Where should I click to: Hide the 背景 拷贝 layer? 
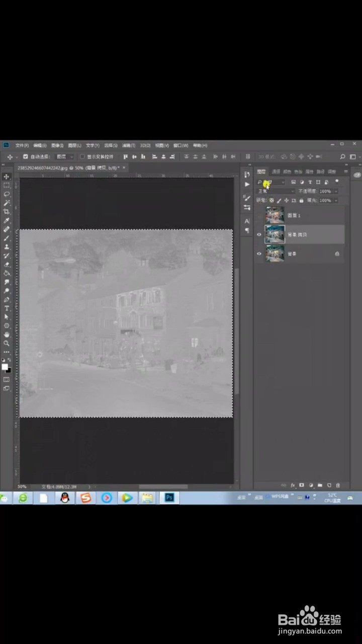pyautogui.click(x=259, y=234)
